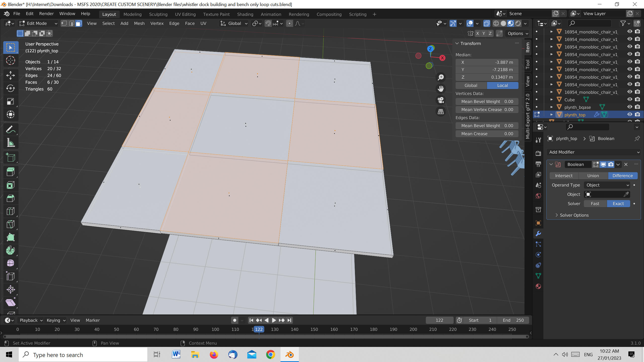
Task: Select the Cursor tool in the toolbar
Action: [11, 61]
